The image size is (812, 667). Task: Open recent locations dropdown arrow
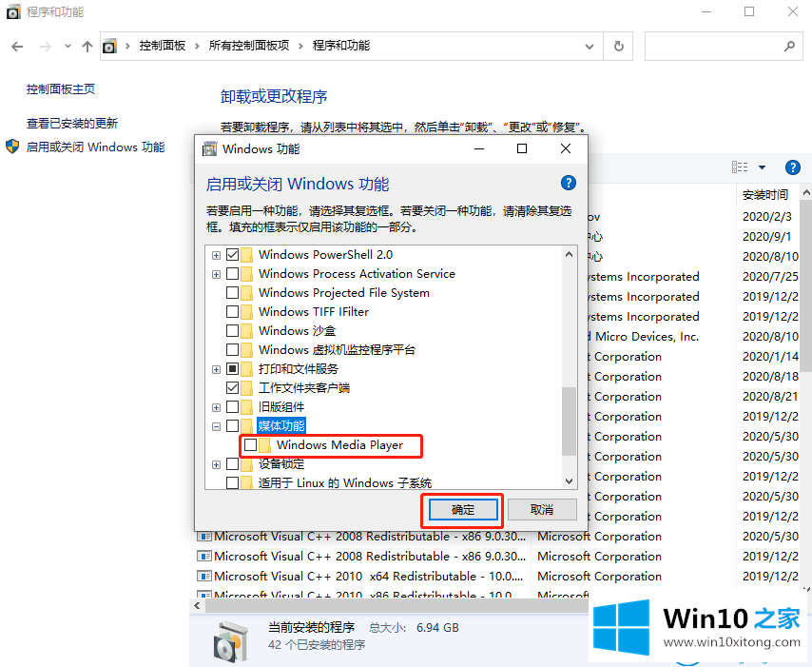(x=68, y=47)
